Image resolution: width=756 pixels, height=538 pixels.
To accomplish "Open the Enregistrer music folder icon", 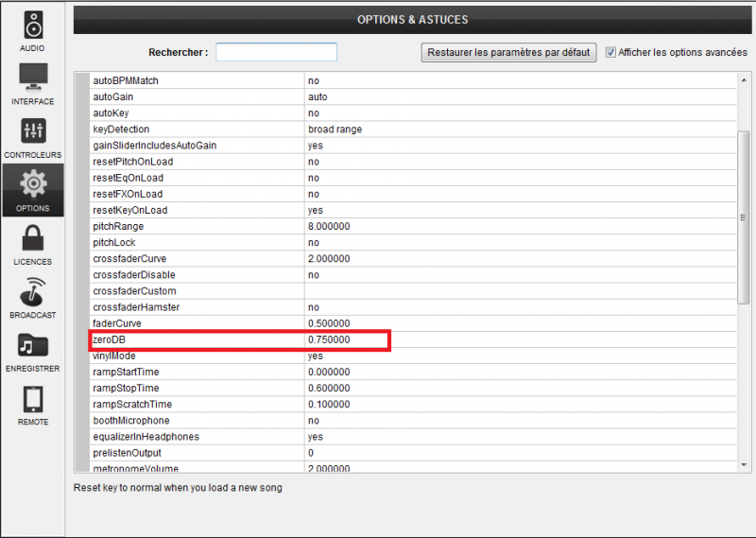I will (33, 345).
